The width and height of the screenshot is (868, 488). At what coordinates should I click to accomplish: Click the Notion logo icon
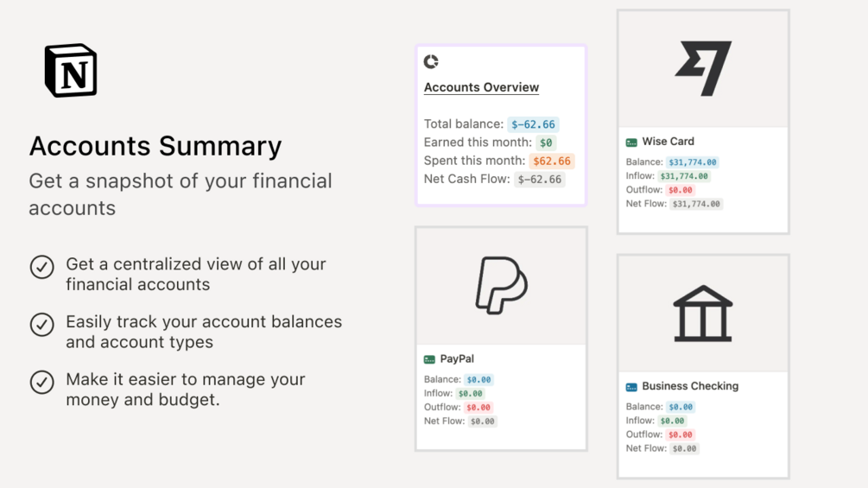(71, 70)
